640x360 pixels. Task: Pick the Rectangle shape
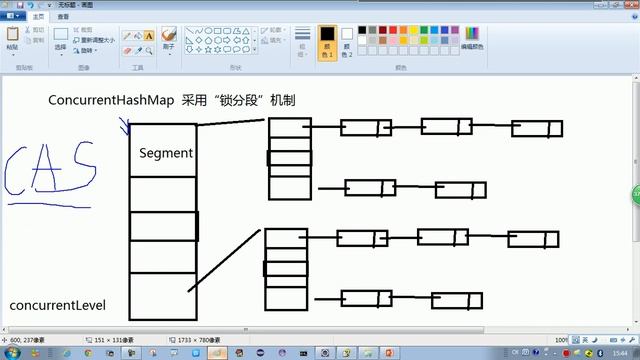[218, 31]
